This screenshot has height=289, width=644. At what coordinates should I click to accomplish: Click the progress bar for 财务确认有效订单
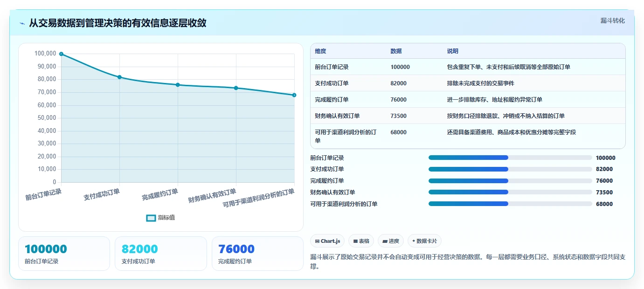coord(510,192)
